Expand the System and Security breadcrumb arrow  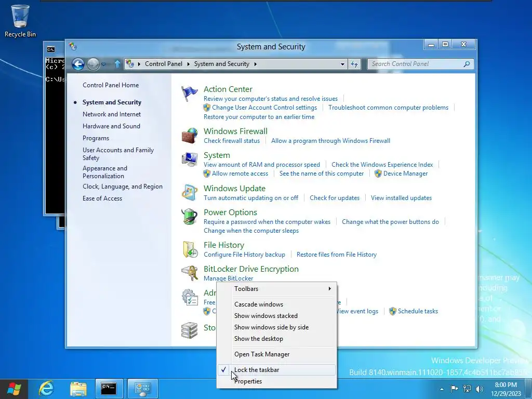coord(255,64)
